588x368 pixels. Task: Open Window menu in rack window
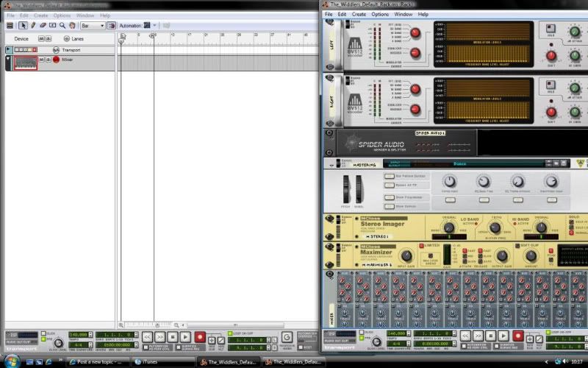(x=403, y=14)
